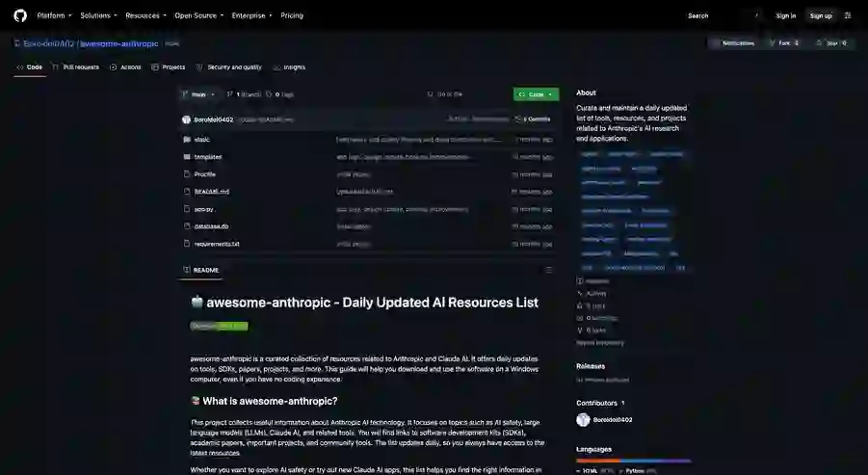The height and width of the screenshot is (475, 868).
Task: Open the Solutions menu
Action: (x=98, y=15)
